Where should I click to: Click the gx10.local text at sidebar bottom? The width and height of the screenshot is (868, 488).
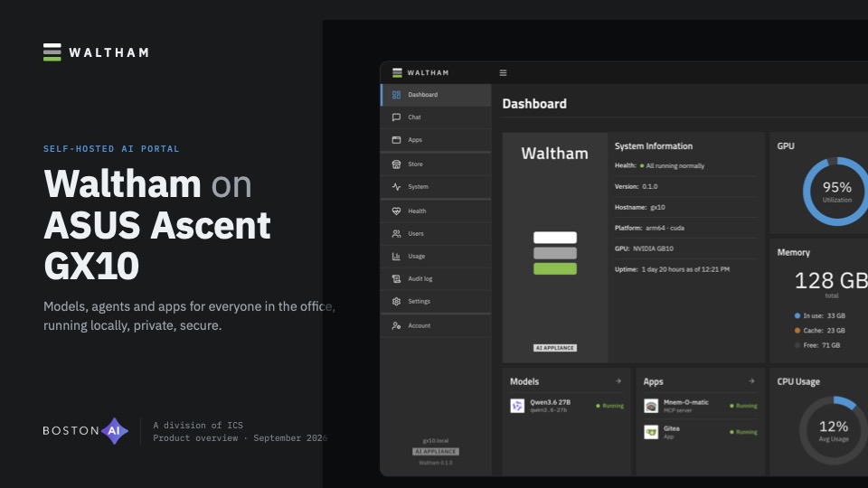pos(436,441)
